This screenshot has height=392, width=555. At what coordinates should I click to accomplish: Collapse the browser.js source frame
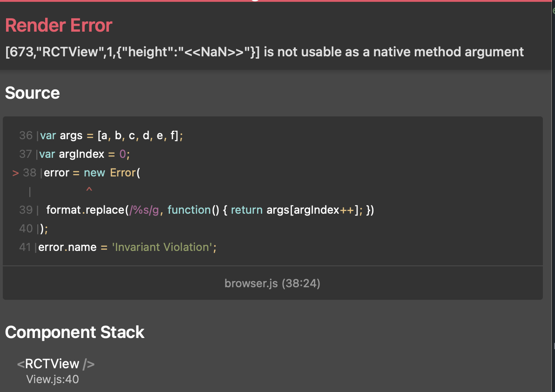[272, 283]
